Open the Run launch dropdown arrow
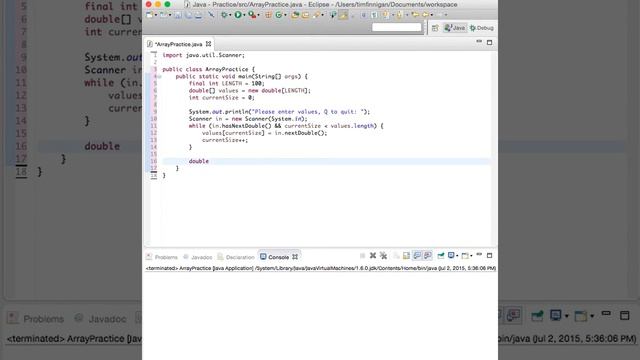This screenshot has width=640, height=360. click(x=244, y=15)
